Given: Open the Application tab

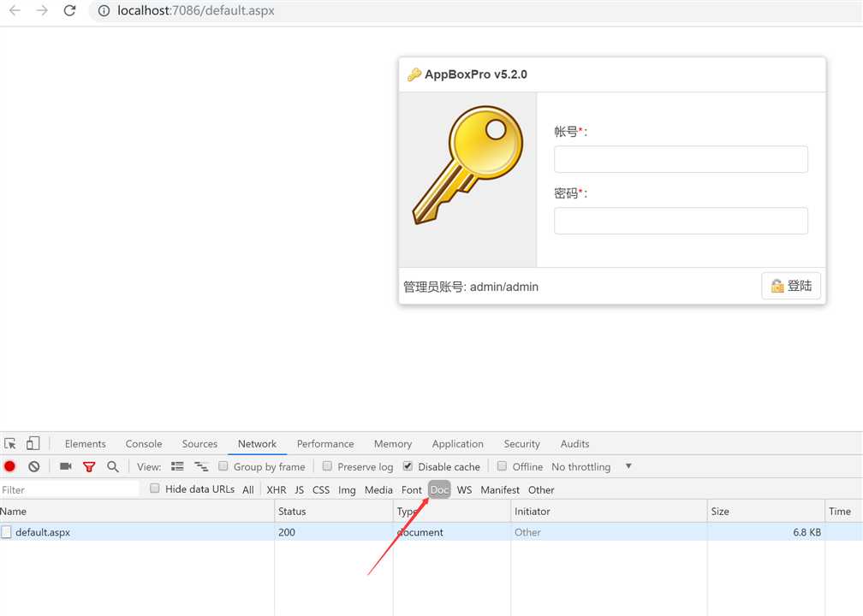Looking at the screenshot, I should (x=457, y=444).
